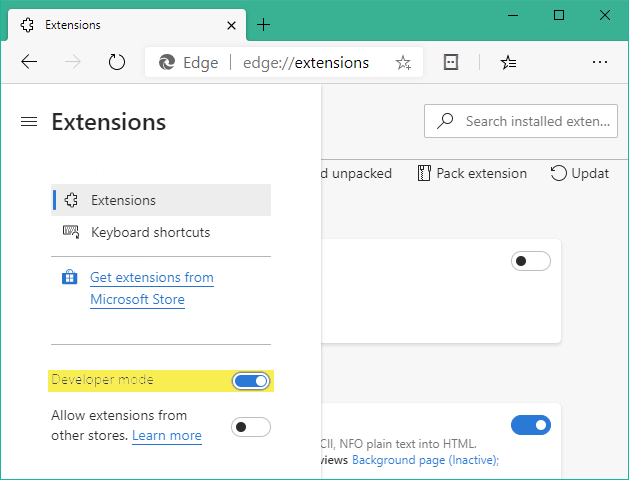Open Get extensions from Microsoft Store link
The image size is (629, 480).
(x=152, y=288)
